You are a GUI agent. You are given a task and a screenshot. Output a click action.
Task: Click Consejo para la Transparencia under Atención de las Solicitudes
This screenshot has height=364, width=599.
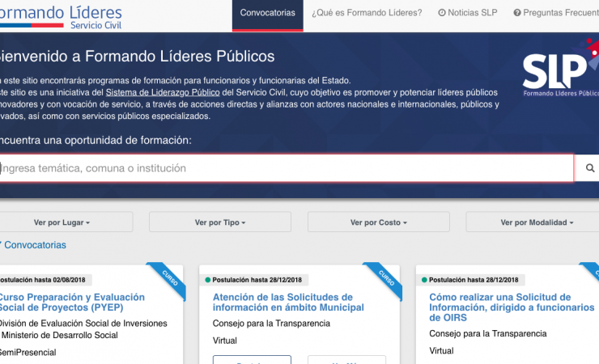coord(271,324)
